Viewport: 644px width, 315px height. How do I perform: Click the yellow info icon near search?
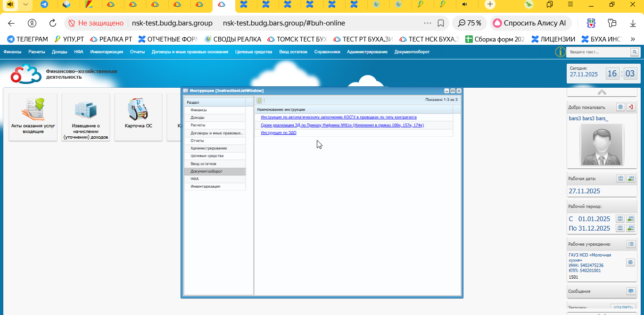[x=560, y=52]
